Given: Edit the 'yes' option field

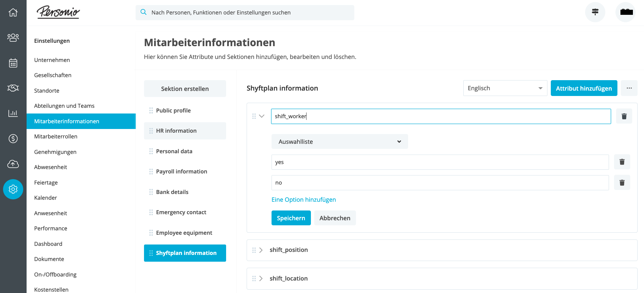Looking at the screenshot, I should tap(440, 162).
